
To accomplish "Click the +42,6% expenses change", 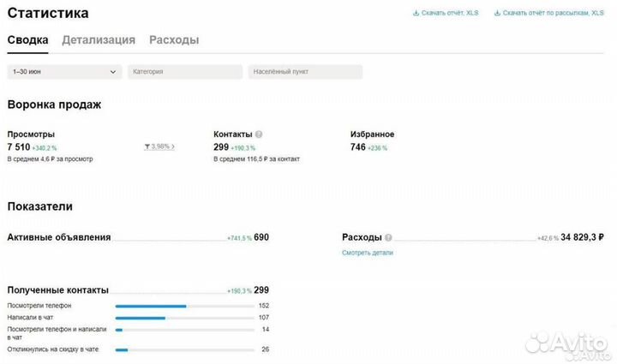I will 548,238.
